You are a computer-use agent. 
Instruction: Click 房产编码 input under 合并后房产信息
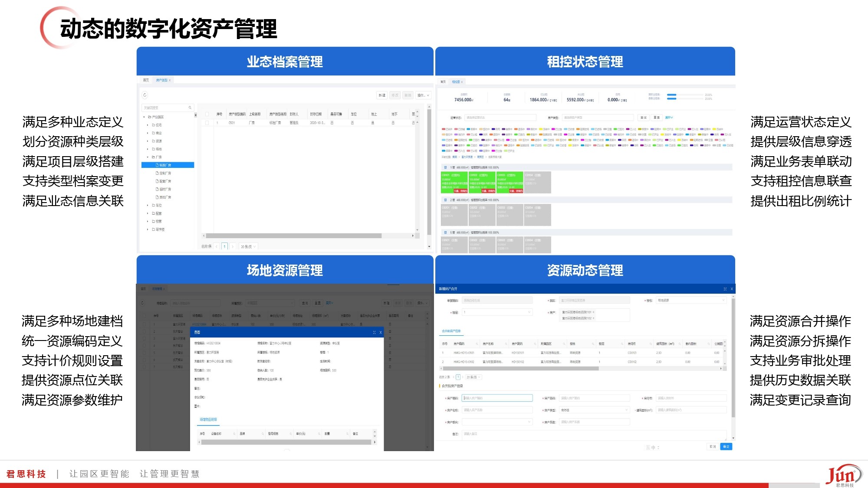pos(497,398)
